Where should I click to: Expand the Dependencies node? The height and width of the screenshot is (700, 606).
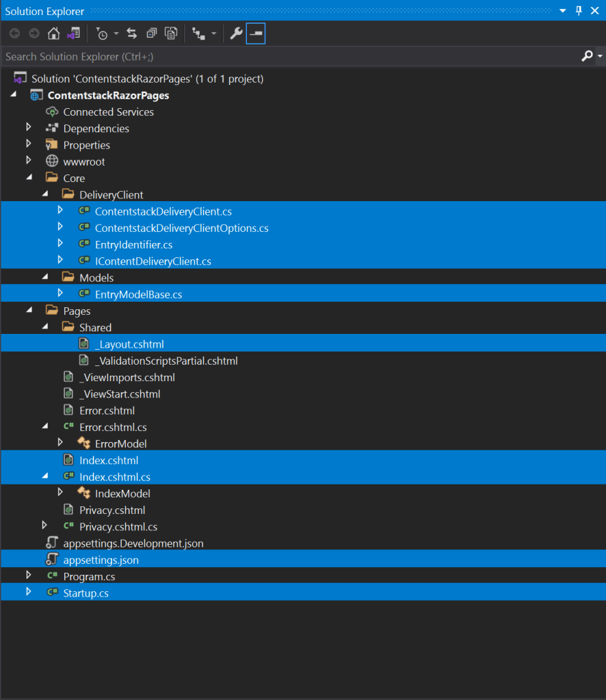pyautogui.click(x=29, y=128)
